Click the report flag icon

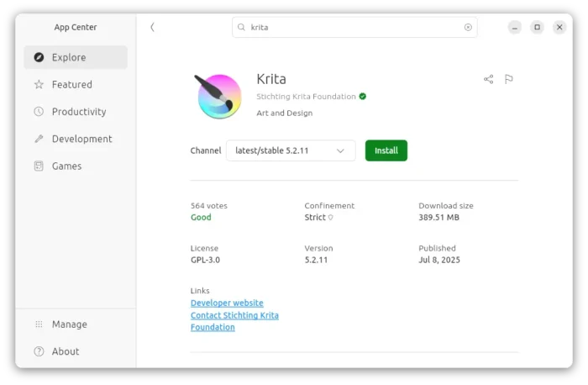click(508, 79)
